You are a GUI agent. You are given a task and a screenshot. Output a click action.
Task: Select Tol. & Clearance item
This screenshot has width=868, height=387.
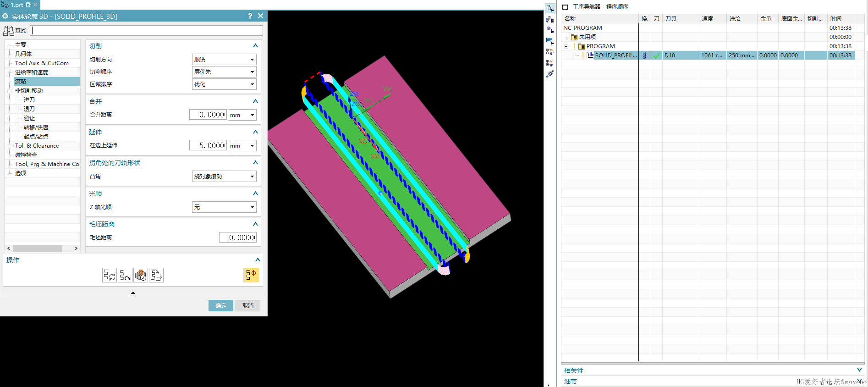[x=37, y=146]
